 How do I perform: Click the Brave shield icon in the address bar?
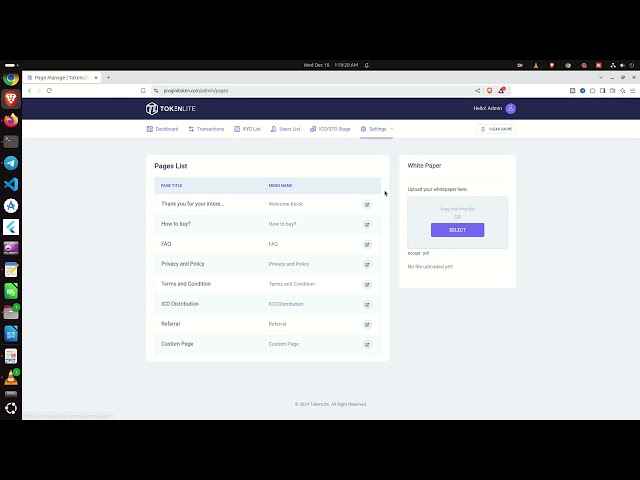point(489,91)
